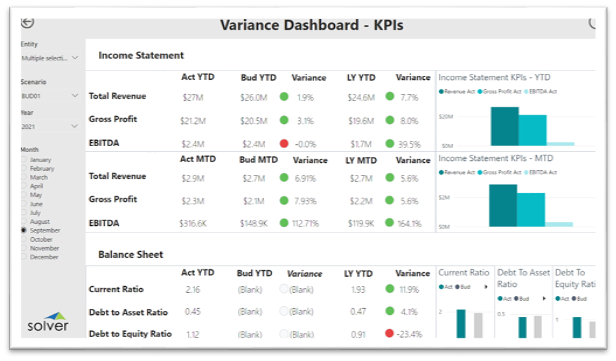Viewport: 616px width, 361px height.
Task: Click the EBITDA Act legend in MTD chart
Action: pyautogui.click(x=540, y=172)
